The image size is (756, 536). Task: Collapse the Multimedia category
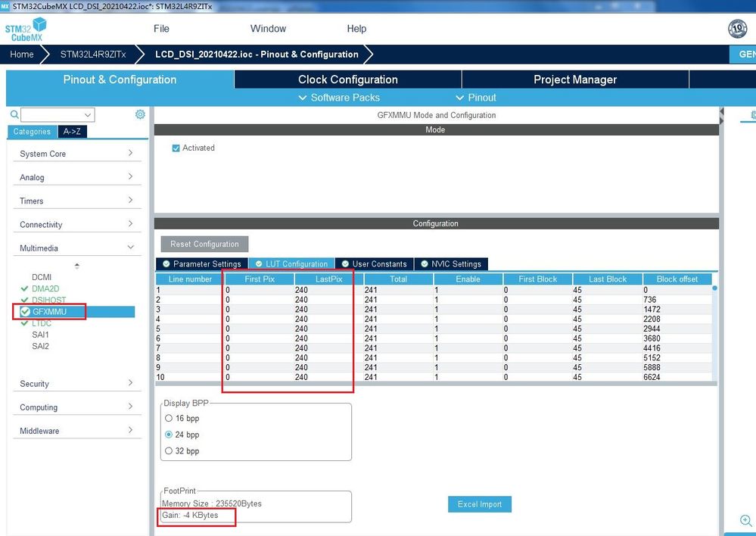76,248
